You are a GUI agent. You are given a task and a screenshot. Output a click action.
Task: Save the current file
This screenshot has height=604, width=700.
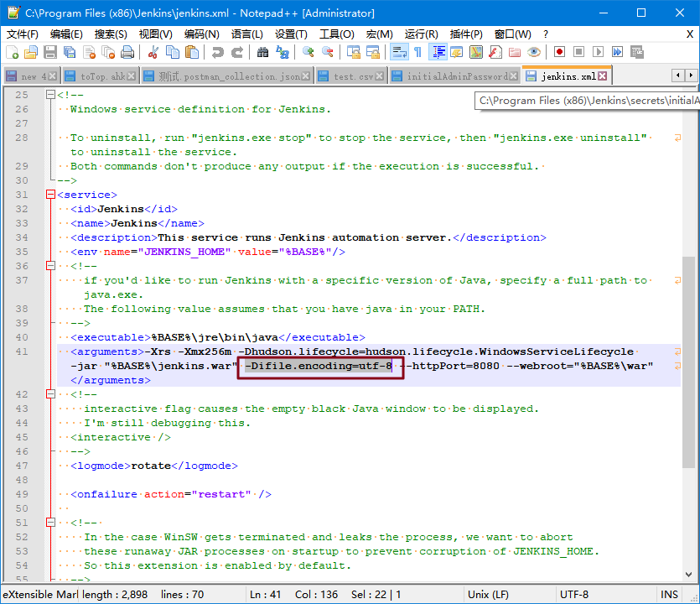[50, 52]
